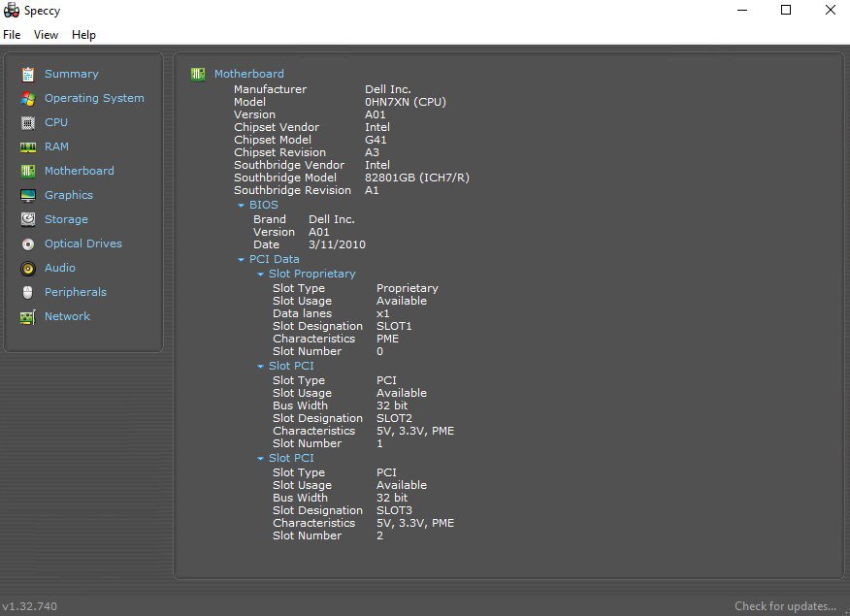Click the Motherboard heading in the main panel
The width and height of the screenshot is (850, 616).
[x=248, y=74]
